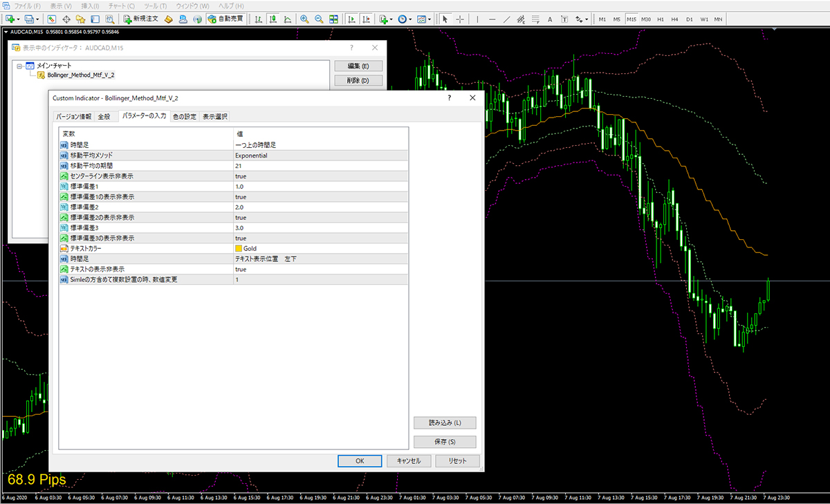Switch to バージョン情報 tab
Image resolution: width=830 pixels, height=504 pixels.
pos(74,116)
